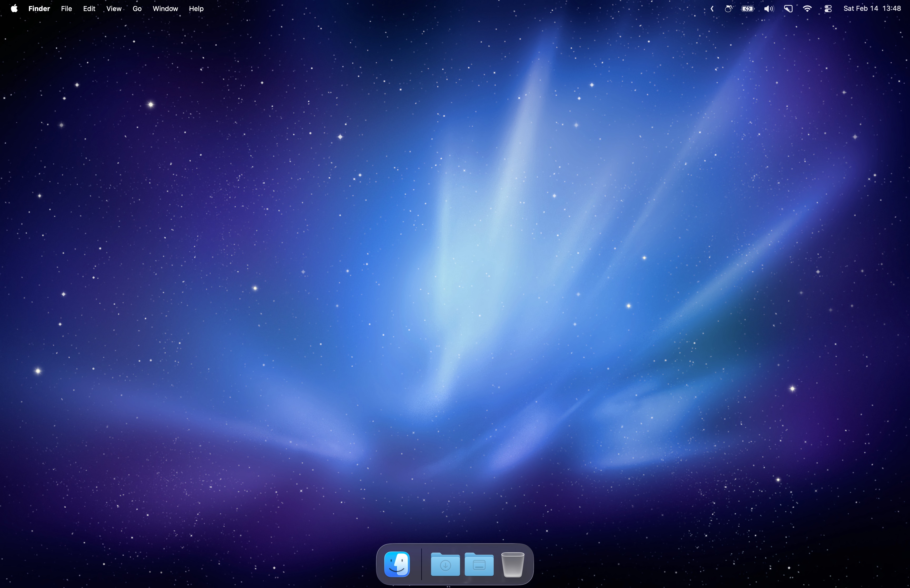Open the Help menu
910x588 pixels.
click(196, 8)
